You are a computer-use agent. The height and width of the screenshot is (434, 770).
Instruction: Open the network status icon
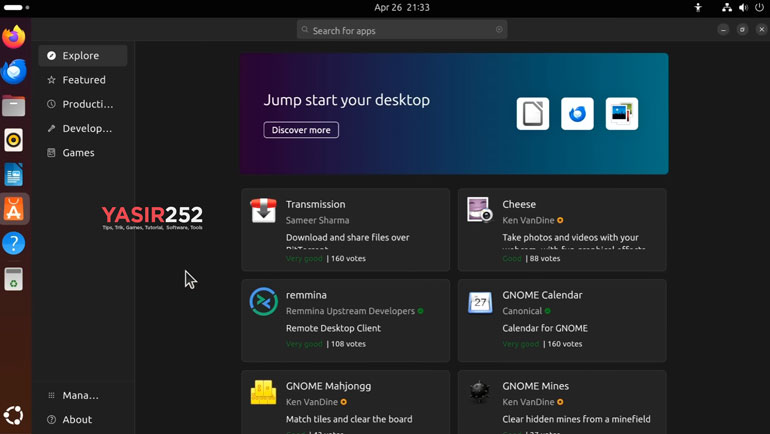(727, 7)
